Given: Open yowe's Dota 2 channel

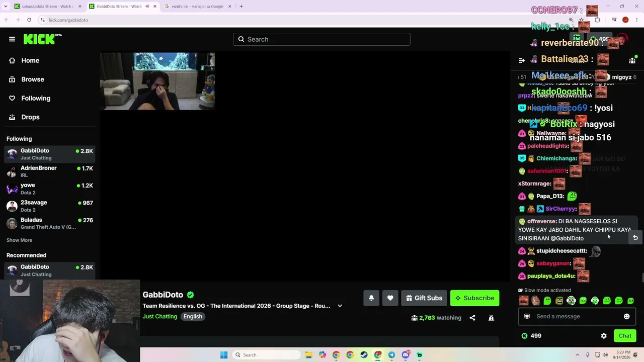Looking at the screenshot, I should pos(49,189).
